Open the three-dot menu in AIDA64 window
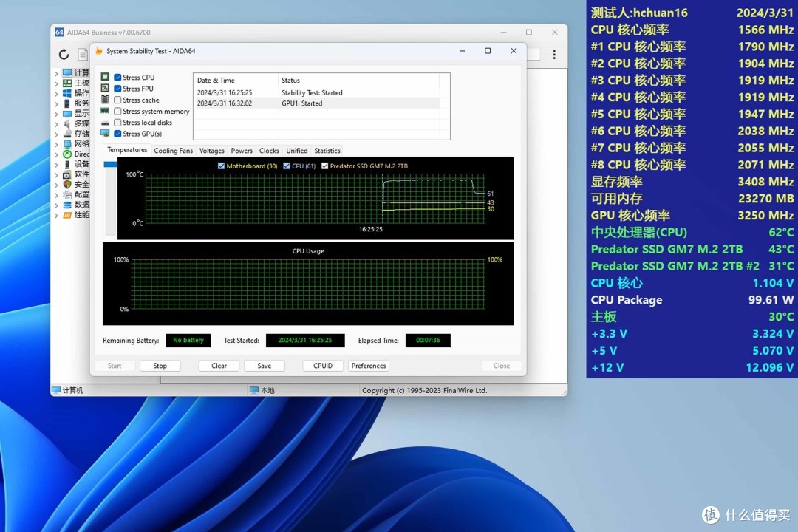The image size is (798, 532). (554, 55)
